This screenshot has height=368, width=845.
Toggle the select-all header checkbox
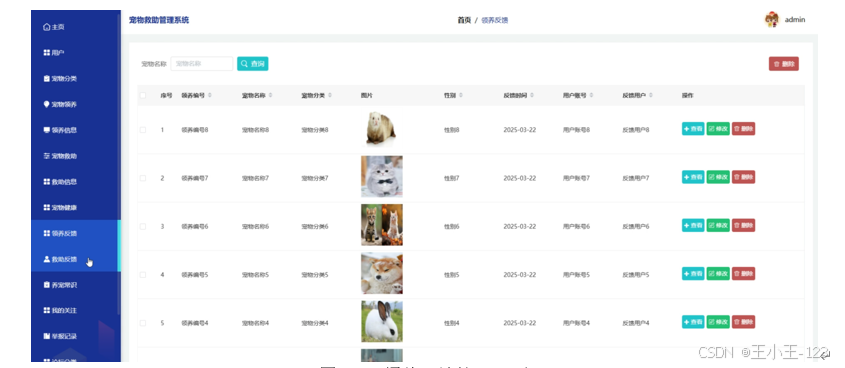tap(143, 95)
